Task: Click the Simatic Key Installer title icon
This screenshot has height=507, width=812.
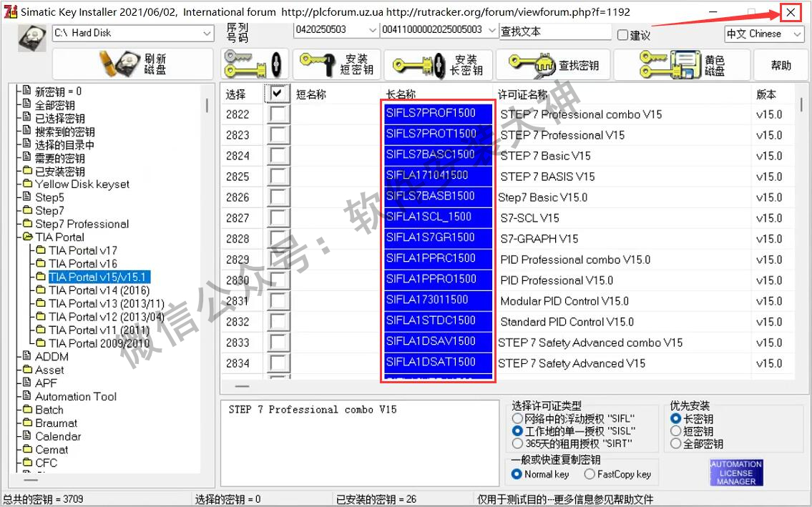Action: coord(10,11)
